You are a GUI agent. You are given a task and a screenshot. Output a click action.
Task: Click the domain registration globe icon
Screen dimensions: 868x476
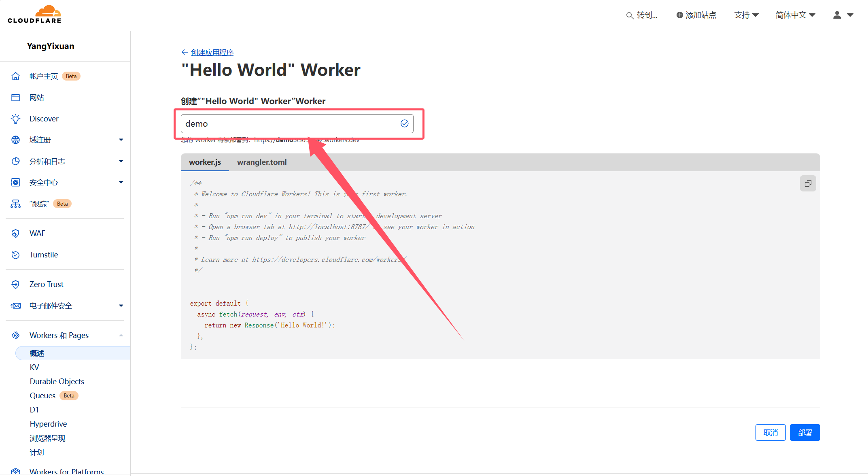pos(15,140)
